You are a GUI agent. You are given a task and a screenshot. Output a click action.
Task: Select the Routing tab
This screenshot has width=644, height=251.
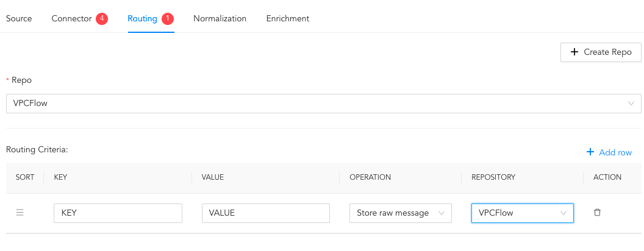[142, 18]
